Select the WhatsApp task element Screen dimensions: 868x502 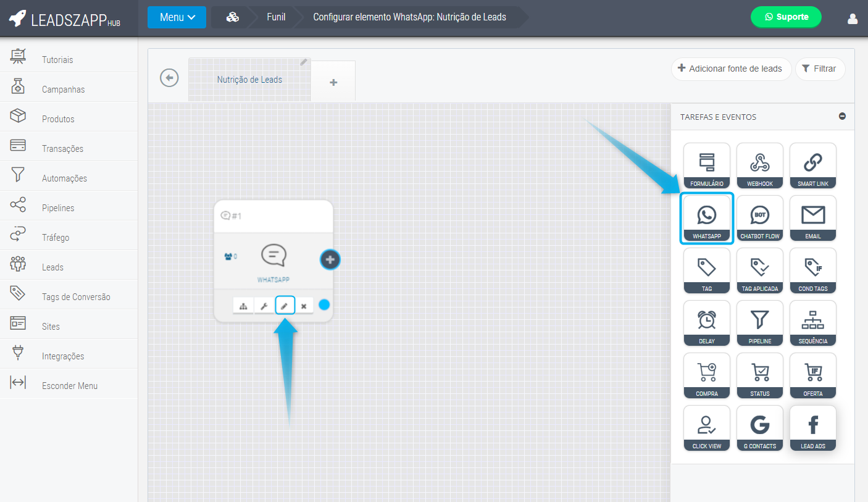click(x=706, y=219)
